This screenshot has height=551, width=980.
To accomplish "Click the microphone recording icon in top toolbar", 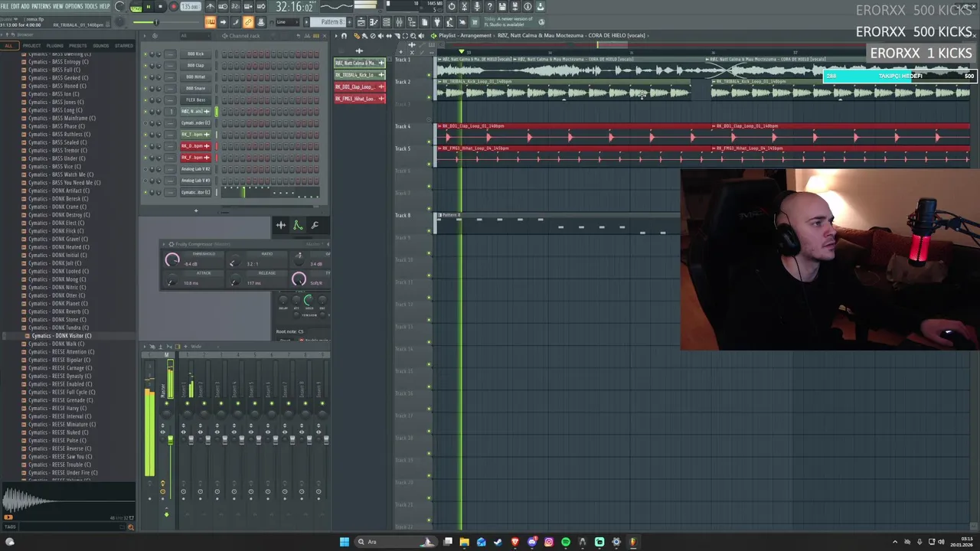I will [477, 6].
